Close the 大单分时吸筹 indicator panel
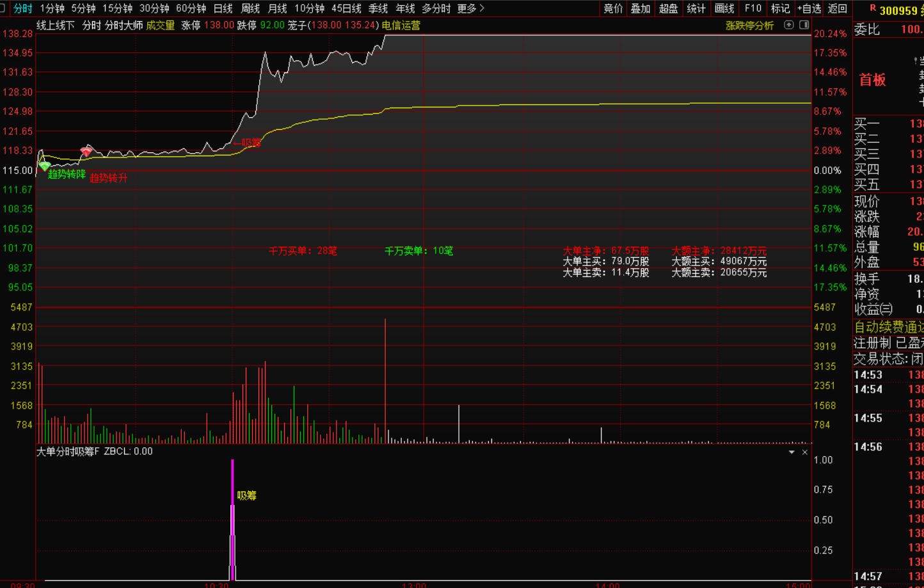The height and width of the screenshot is (588, 924). pos(805,452)
